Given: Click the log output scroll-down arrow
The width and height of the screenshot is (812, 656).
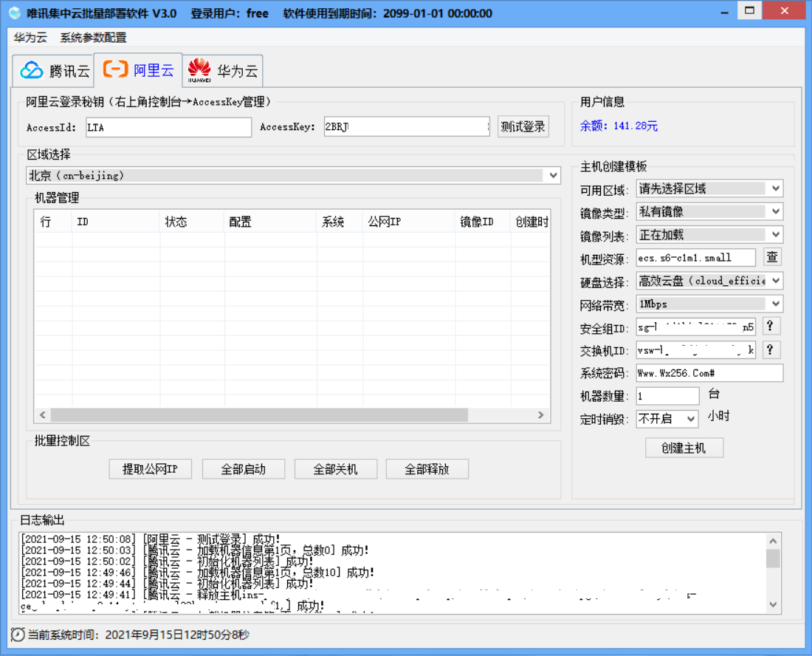Looking at the screenshot, I should (773, 604).
